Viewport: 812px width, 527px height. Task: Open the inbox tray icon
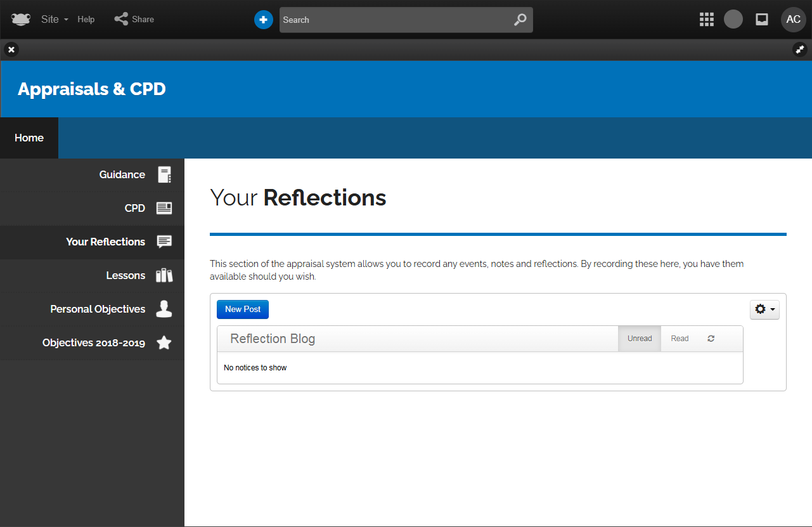pos(762,20)
